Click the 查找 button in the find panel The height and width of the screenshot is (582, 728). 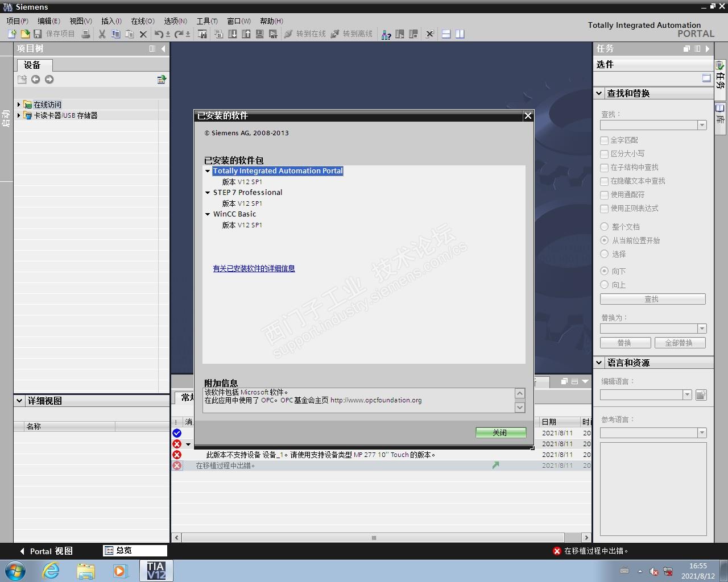[652, 299]
